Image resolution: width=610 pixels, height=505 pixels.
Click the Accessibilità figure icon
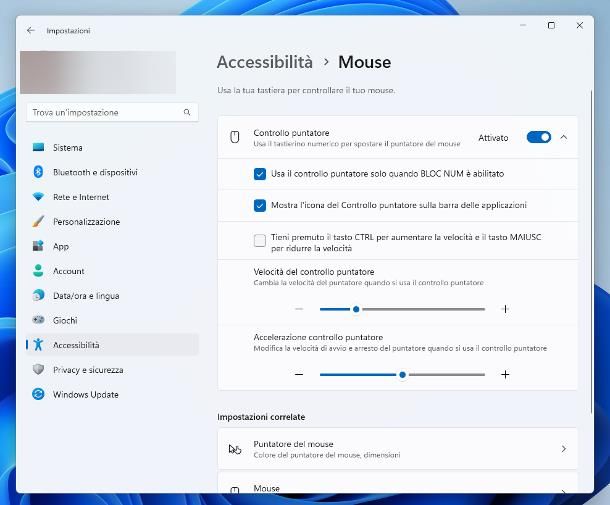[38, 344]
